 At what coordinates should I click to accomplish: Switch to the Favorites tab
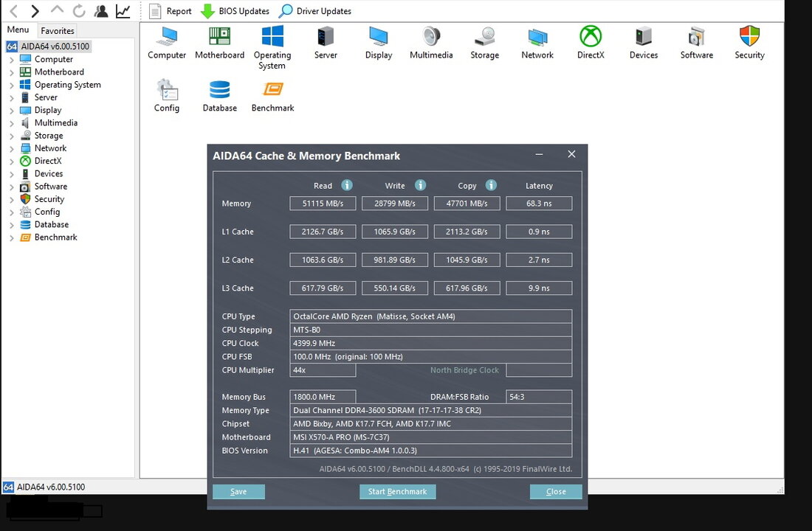(x=58, y=30)
